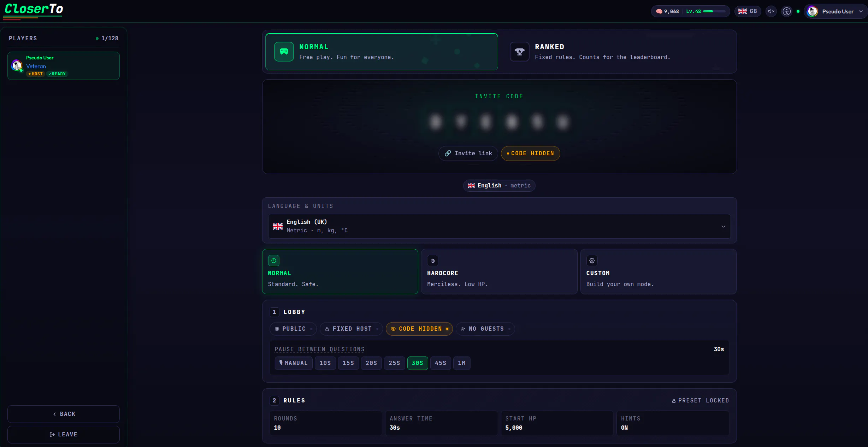This screenshot has height=447, width=868.
Task: Click the Lv.48 experience progress bar
Action: (x=714, y=11)
